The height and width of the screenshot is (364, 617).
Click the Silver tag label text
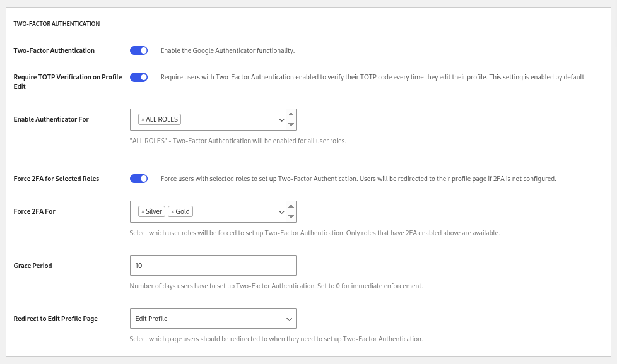coord(154,212)
